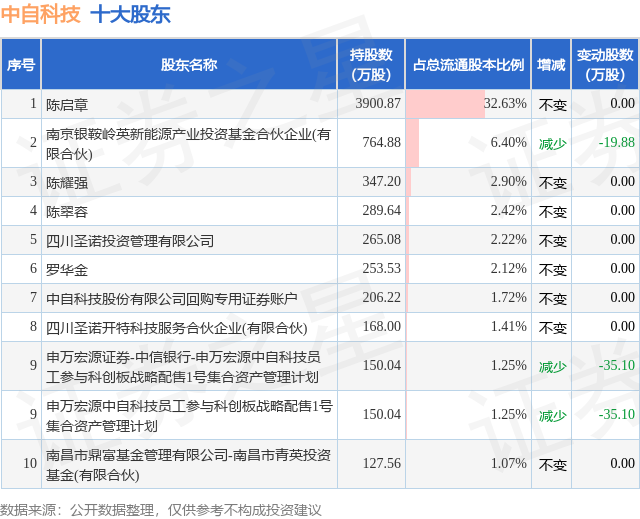This screenshot has height=519, width=640.
Task: Click the 347.20 shares value
Action: click(x=382, y=181)
